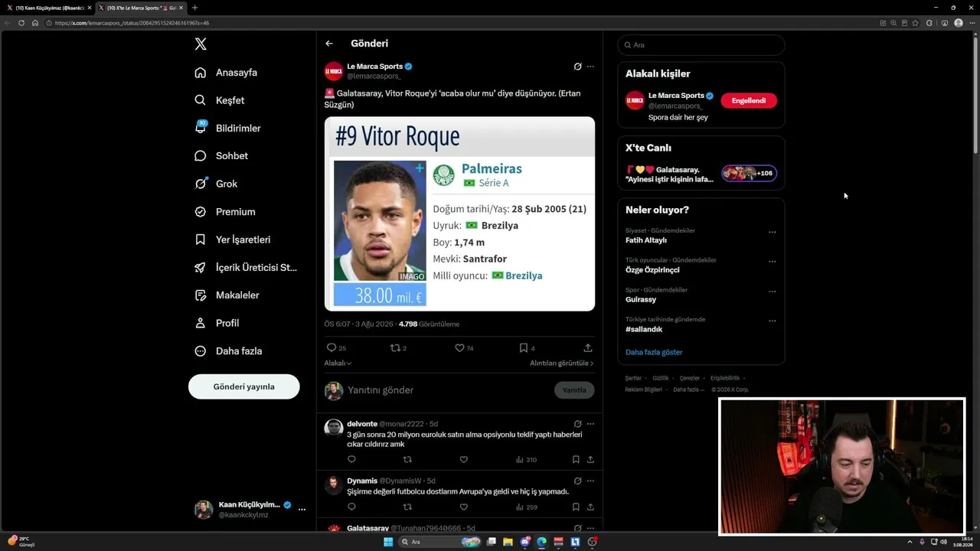Reload the page in the browser
980x551 pixels.
click(x=21, y=23)
